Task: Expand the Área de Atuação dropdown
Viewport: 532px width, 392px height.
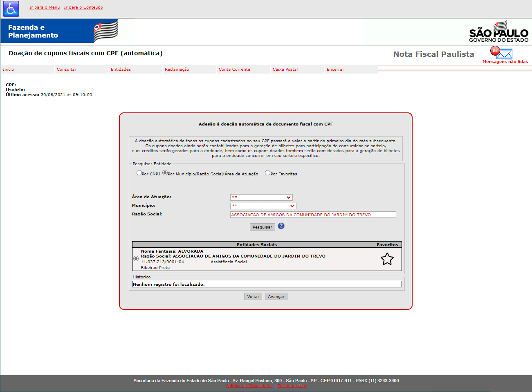Action: [261, 197]
